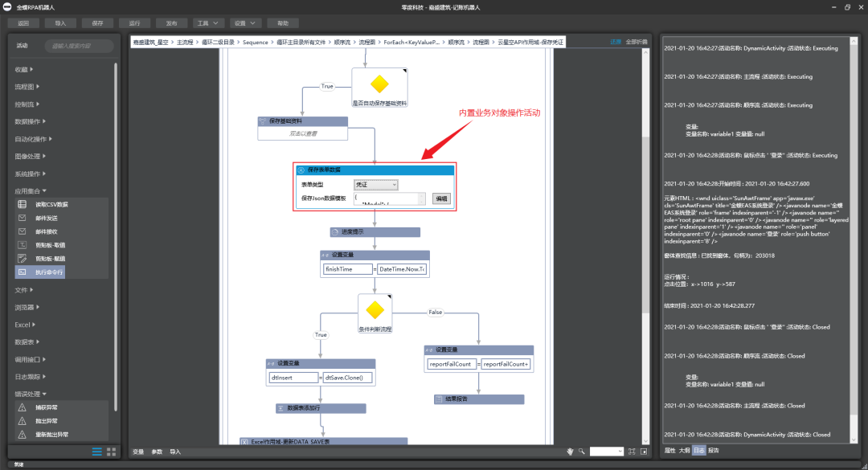Expand the 流程图 activity category
Image resolution: width=868 pixels, height=470 pixels.
(29, 87)
